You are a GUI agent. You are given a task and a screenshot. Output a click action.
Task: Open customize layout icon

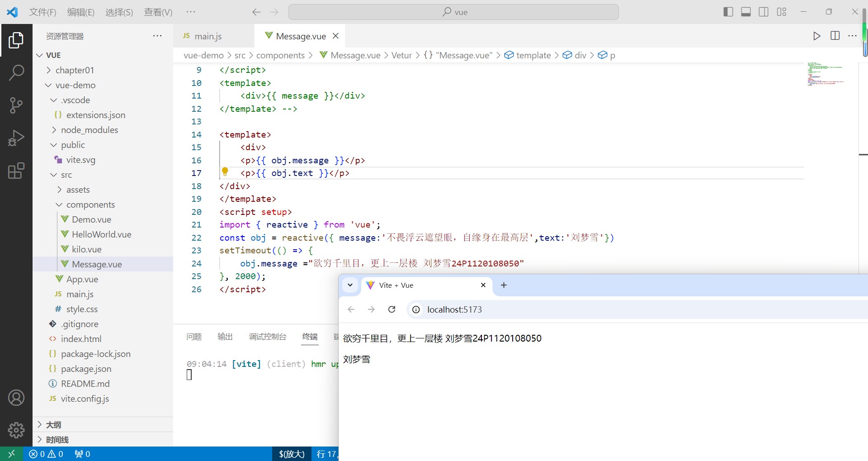(x=782, y=12)
